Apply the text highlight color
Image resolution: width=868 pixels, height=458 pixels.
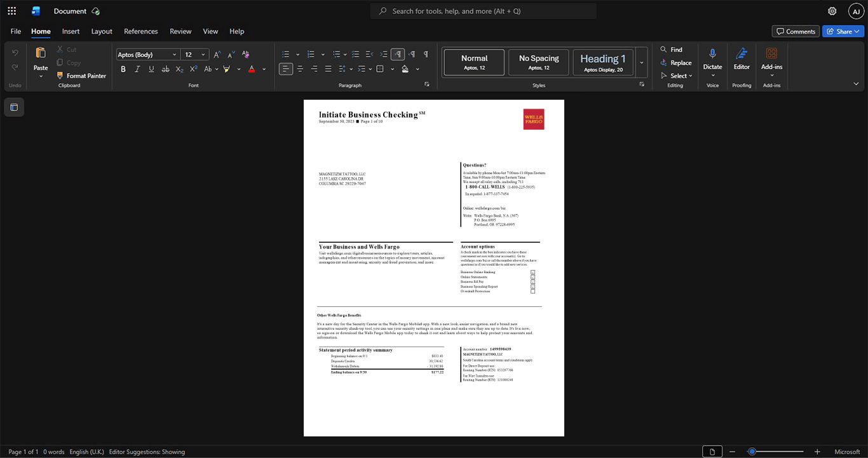(x=226, y=69)
